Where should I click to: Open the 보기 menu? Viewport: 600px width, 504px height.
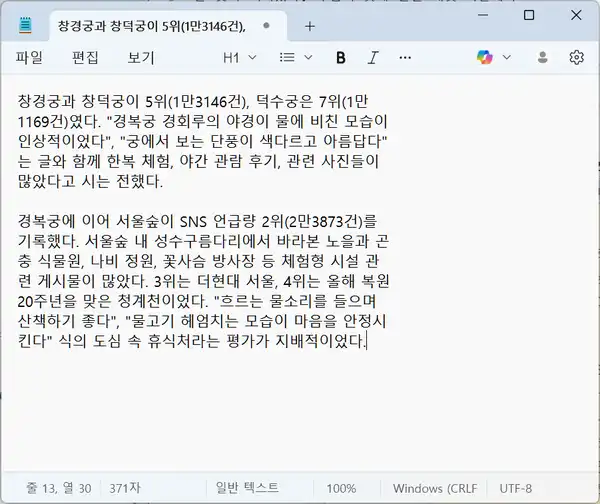tap(141, 58)
